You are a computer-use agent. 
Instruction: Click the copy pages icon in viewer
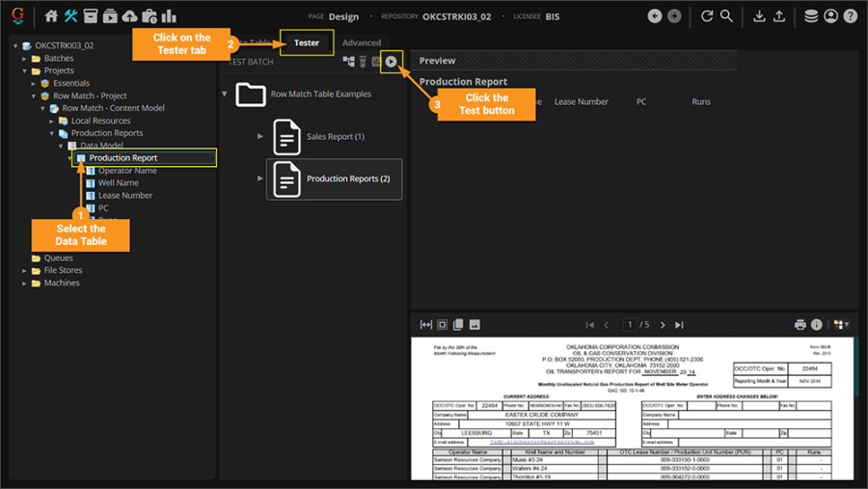(458, 324)
